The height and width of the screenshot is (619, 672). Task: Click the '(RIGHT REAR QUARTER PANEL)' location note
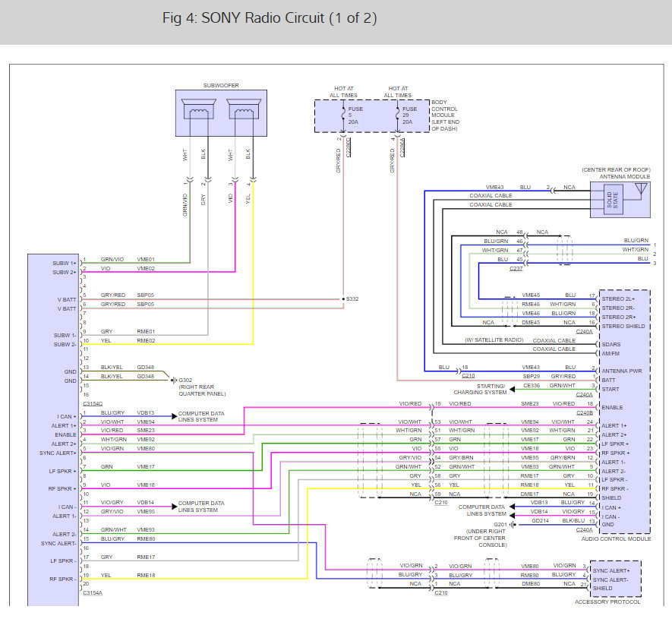(x=202, y=390)
